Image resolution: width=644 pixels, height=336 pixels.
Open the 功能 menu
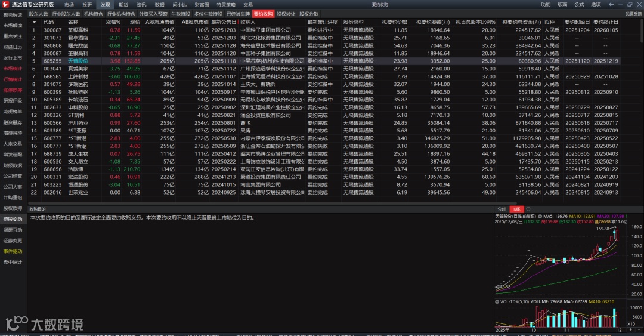(x=546, y=5)
